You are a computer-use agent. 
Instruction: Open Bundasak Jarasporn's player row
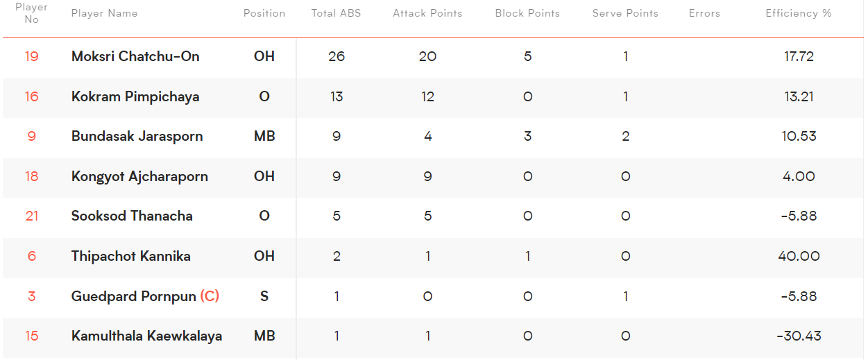pos(137,136)
